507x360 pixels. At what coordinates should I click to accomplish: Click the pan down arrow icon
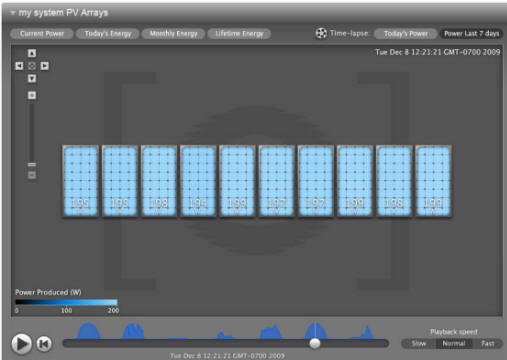(32, 79)
